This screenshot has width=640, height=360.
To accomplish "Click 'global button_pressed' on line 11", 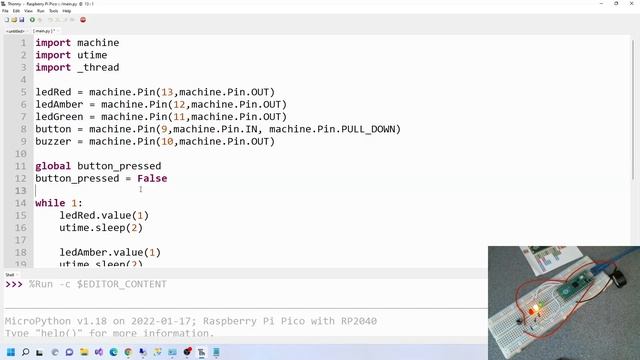I will click(x=98, y=166).
